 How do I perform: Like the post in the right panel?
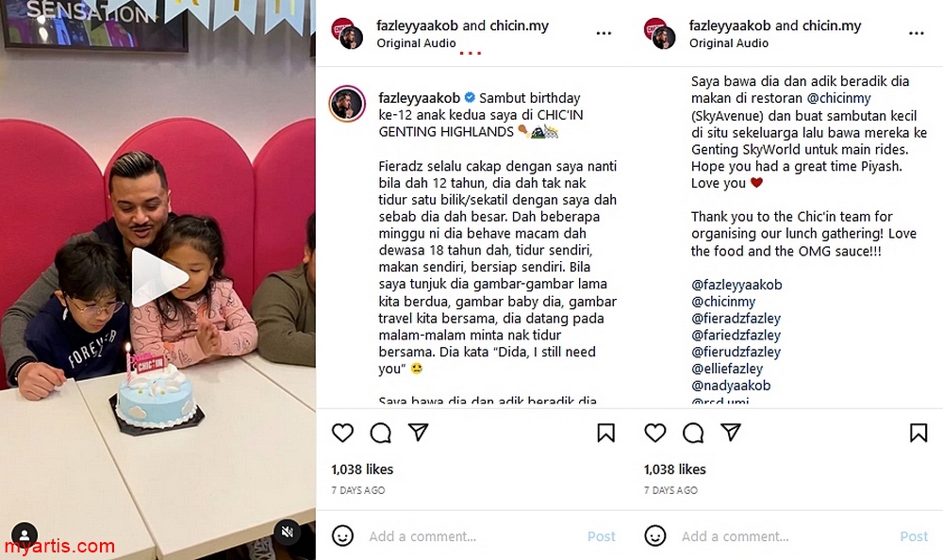655,433
